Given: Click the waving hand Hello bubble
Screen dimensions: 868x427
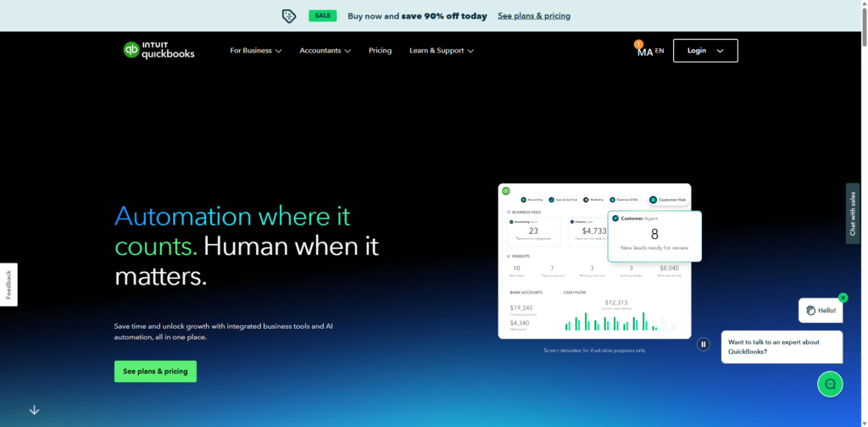Looking at the screenshot, I should pyautogui.click(x=821, y=310).
